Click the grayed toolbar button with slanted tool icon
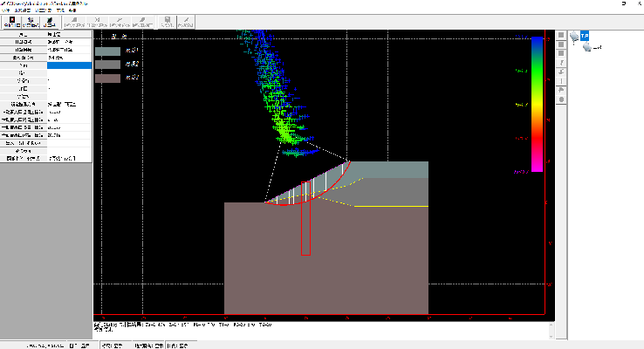The width and height of the screenshot is (644, 349). click(x=120, y=22)
